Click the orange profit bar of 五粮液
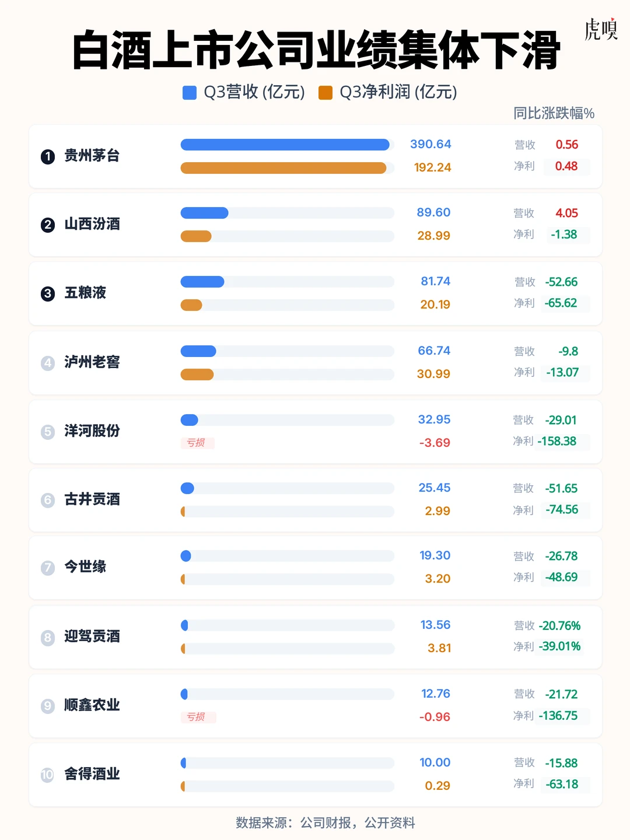Image resolution: width=630 pixels, height=840 pixels. pos(192,304)
